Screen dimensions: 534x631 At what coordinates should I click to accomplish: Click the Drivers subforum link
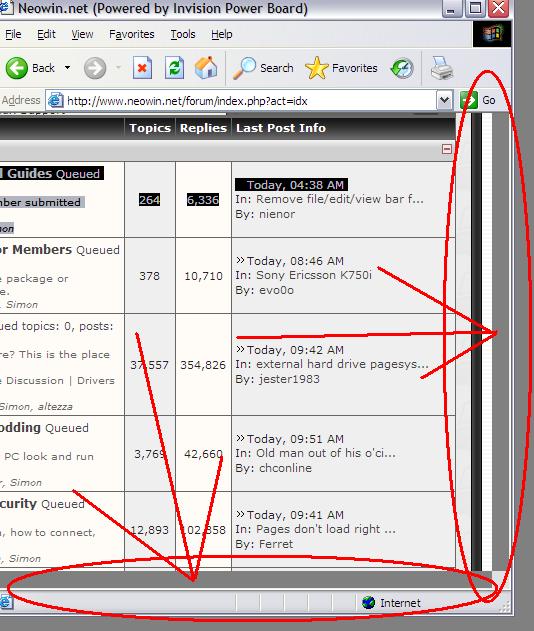click(96, 381)
